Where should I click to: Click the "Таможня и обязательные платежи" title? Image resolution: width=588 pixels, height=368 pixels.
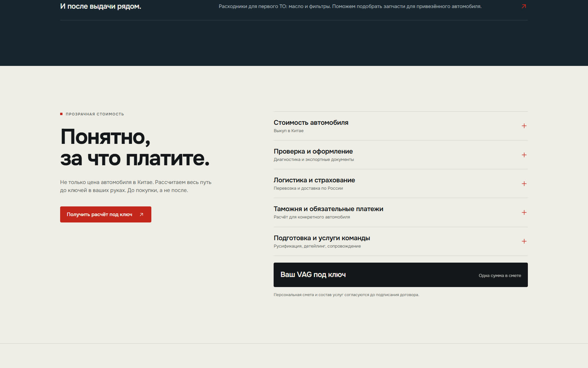point(328,209)
